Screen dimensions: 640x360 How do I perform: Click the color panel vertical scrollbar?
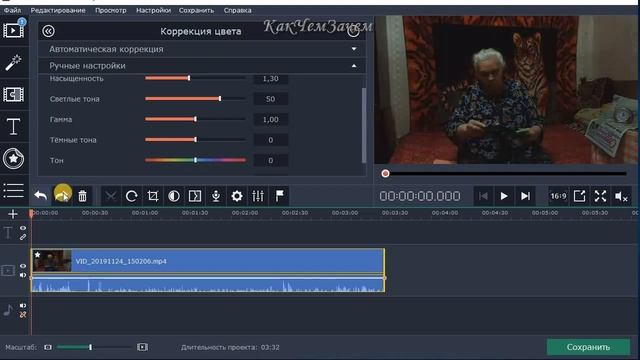pos(364,125)
